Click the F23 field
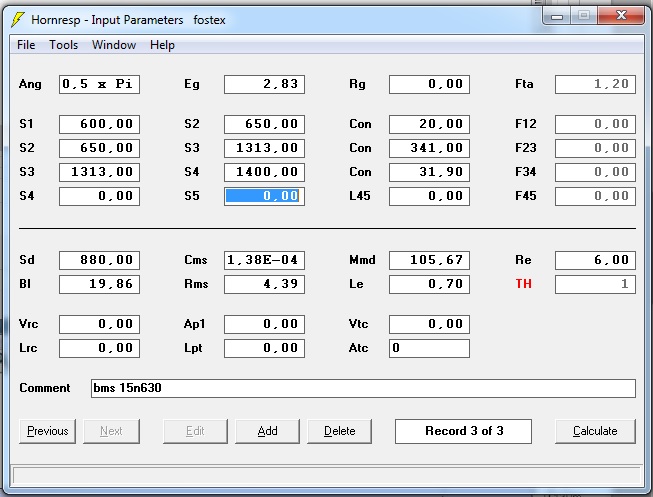 coord(596,148)
